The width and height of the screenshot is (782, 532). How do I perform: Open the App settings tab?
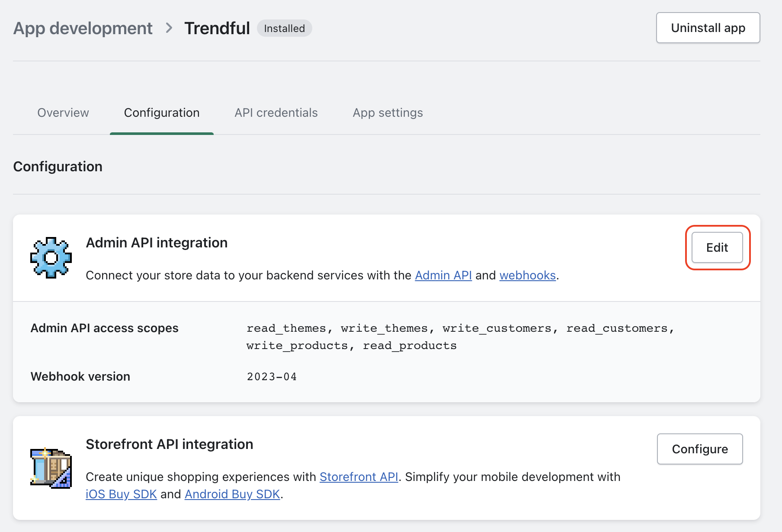(x=388, y=113)
